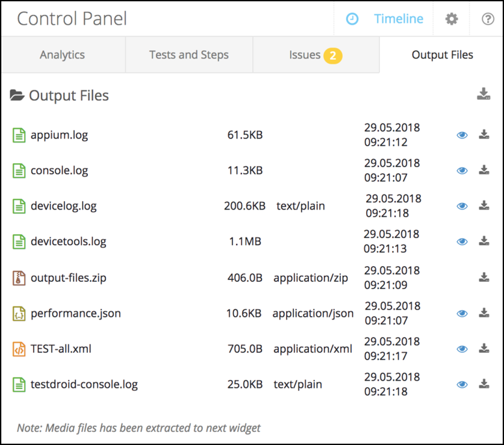Download the TEST-all.xml file
Viewport: 504px width, 445px height.
pyautogui.click(x=484, y=349)
